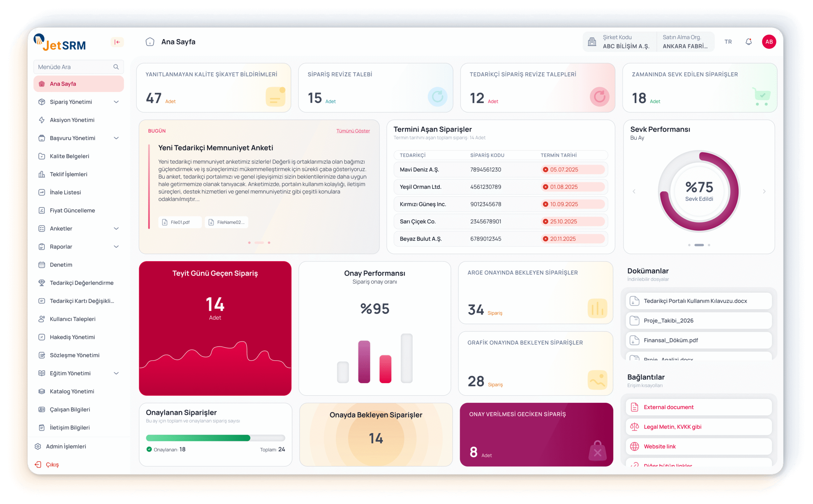813x504 pixels.
Task: Open Kalite Belgeleri menu item
Action: [69, 156]
